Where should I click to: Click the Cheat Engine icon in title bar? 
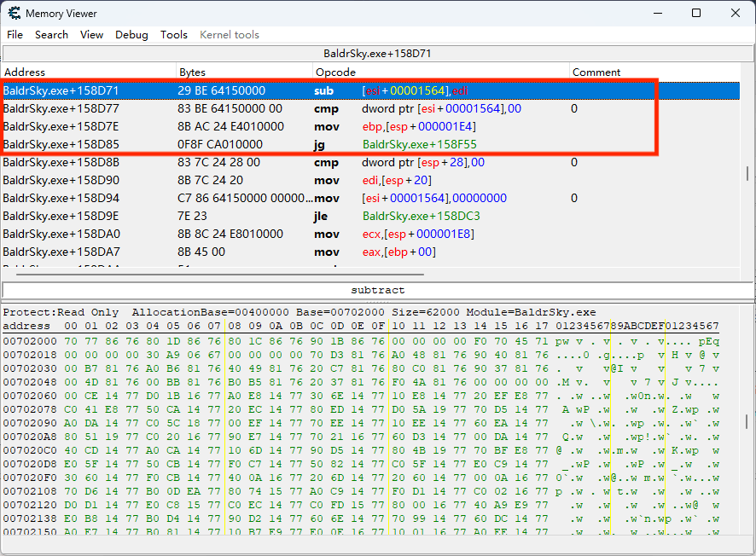(14, 13)
